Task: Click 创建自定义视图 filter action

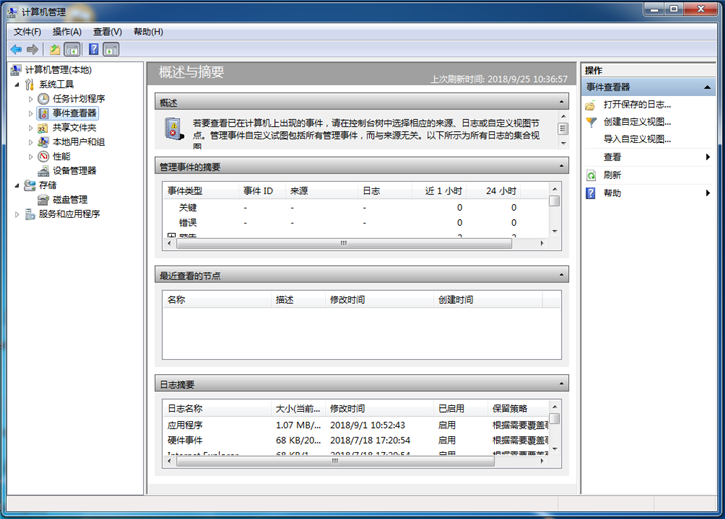Action: click(637, 121)
